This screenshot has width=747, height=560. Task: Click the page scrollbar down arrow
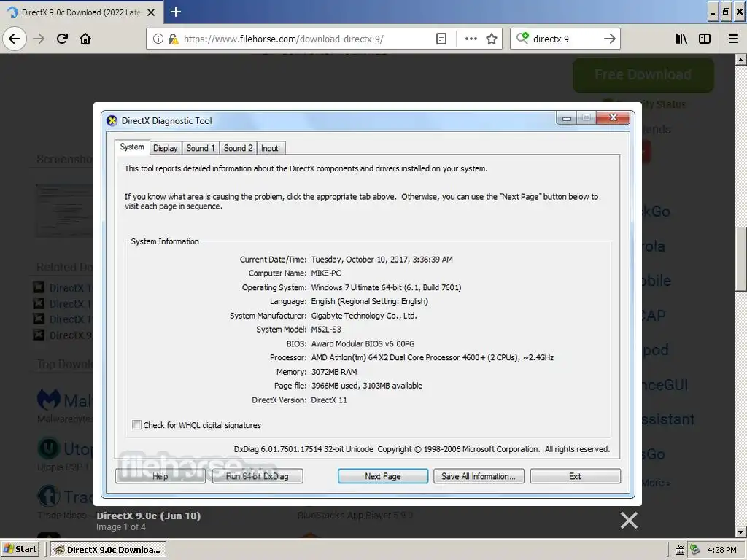741,532
